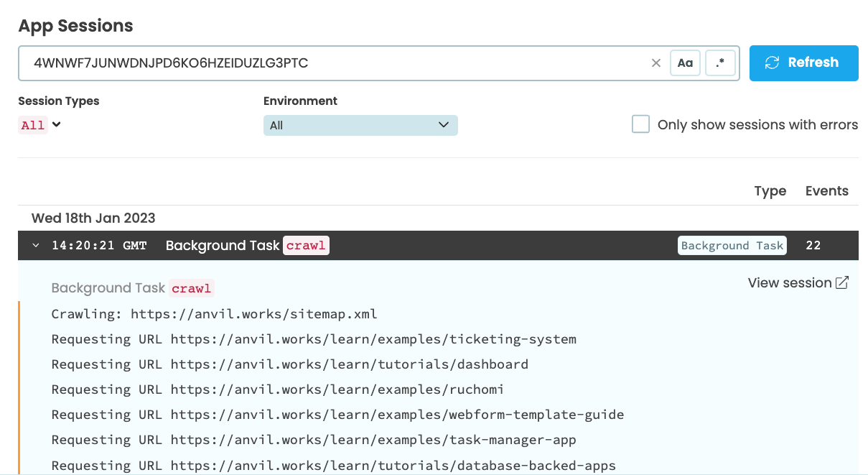Collapse the 14:20:21 GMT session chevron

point(36,246)
